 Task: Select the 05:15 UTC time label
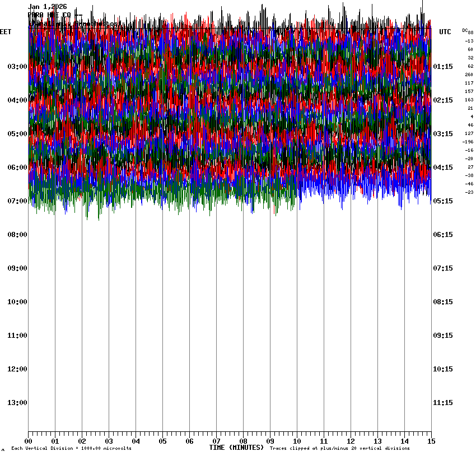443,201
